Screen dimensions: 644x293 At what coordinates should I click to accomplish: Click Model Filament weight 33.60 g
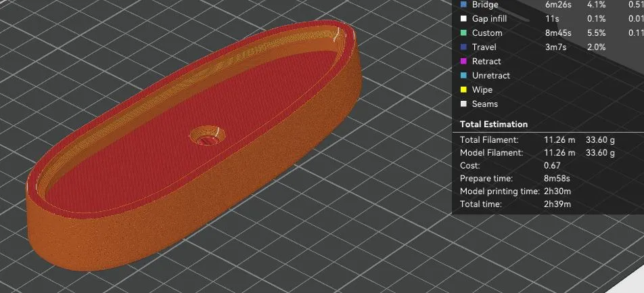pos(601,152)
